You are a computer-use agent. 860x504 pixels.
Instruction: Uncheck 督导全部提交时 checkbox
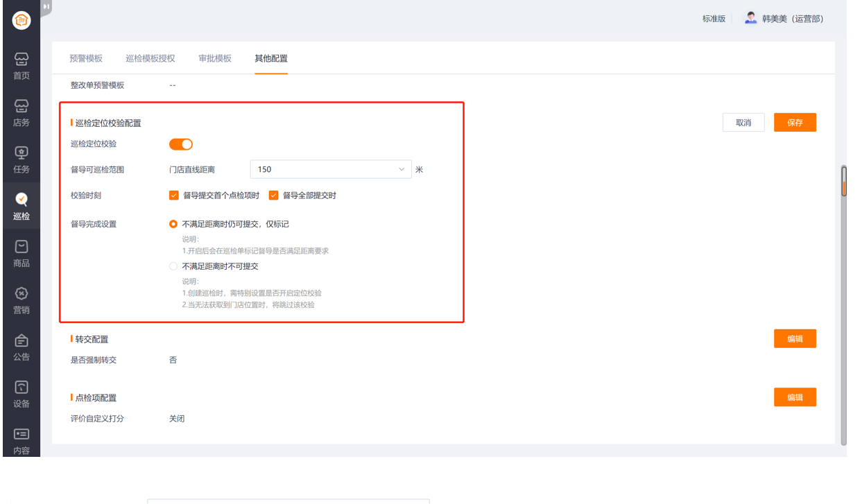[x=273, y=195]
